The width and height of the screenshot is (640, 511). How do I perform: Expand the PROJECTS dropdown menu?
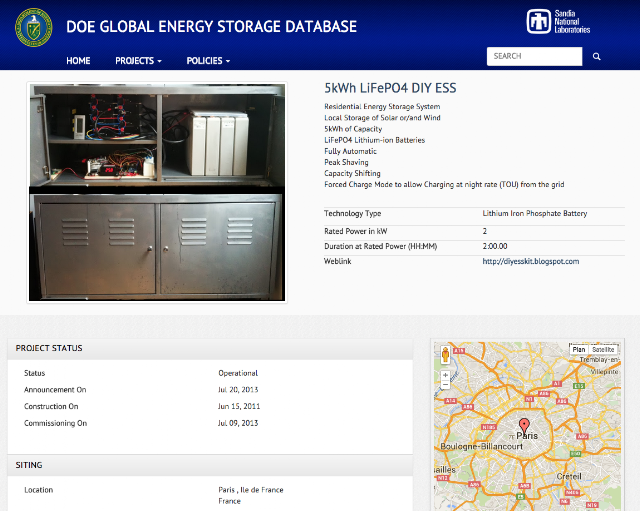(x=138, y=61)
